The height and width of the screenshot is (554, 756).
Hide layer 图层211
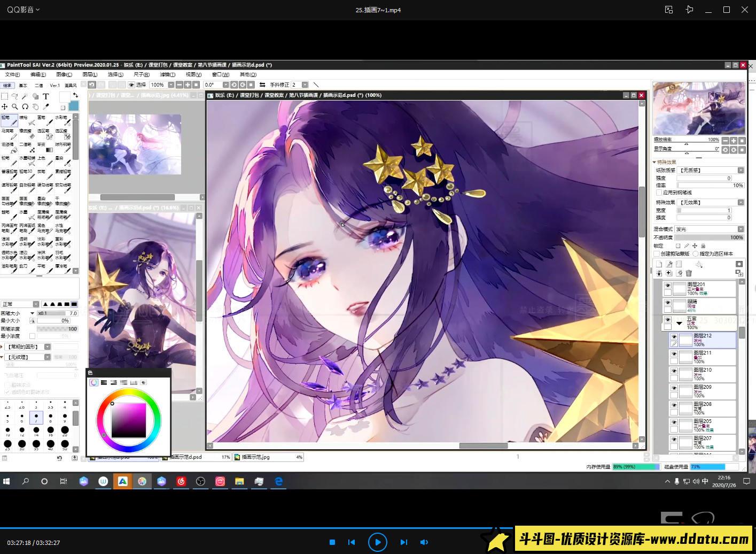click(x=674, y=354)
